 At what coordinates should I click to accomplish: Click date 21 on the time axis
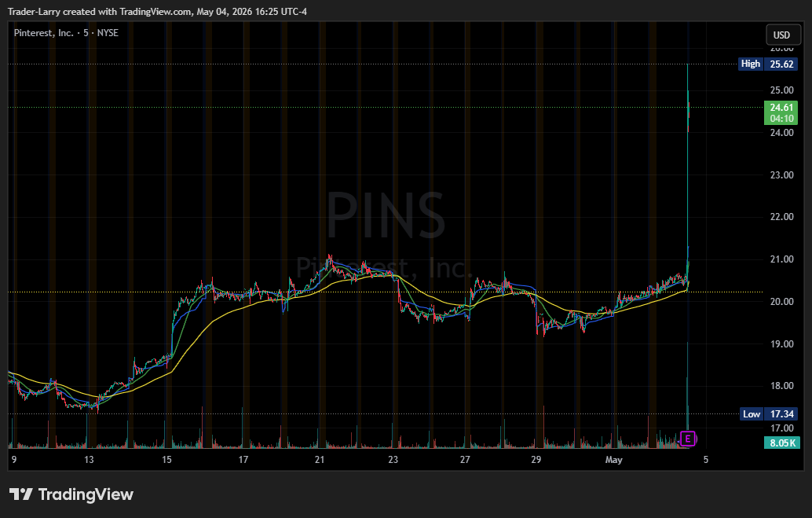320,459
